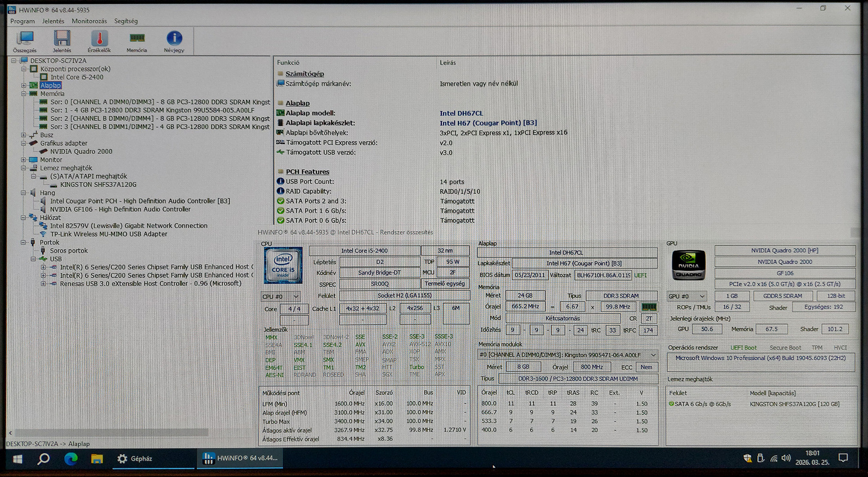The width and height of the screenshot is (868, 477).
Task: Click the memory size field showing 24 GB
Action: coord(525,296)
